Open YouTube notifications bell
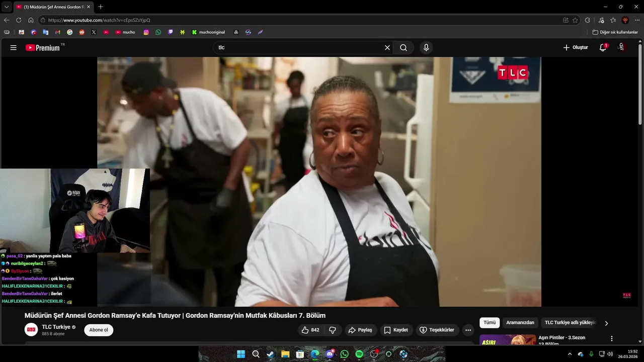This screenshot has width=644, height=362. 603,48
